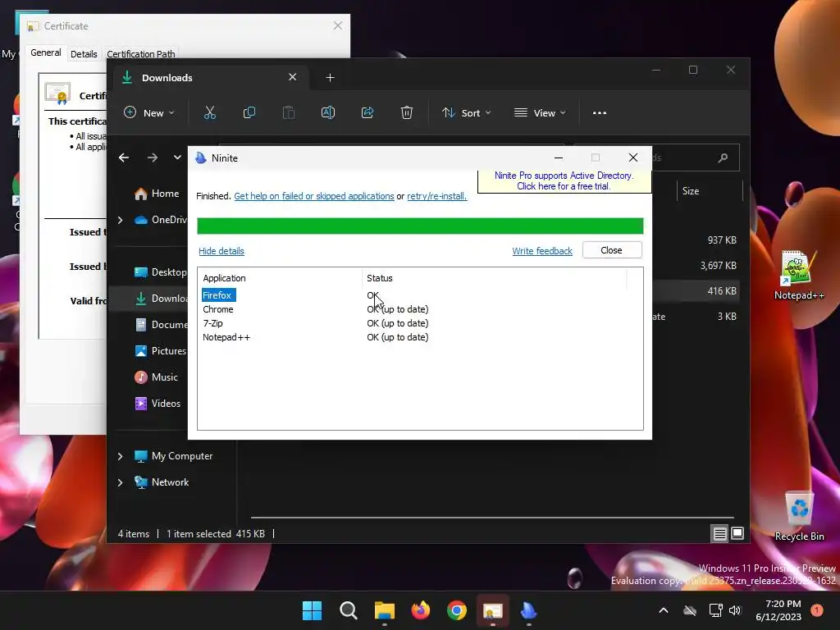Click the Application column header in Ninite
This screenshot has height=630, width=840.
[281, 278]
